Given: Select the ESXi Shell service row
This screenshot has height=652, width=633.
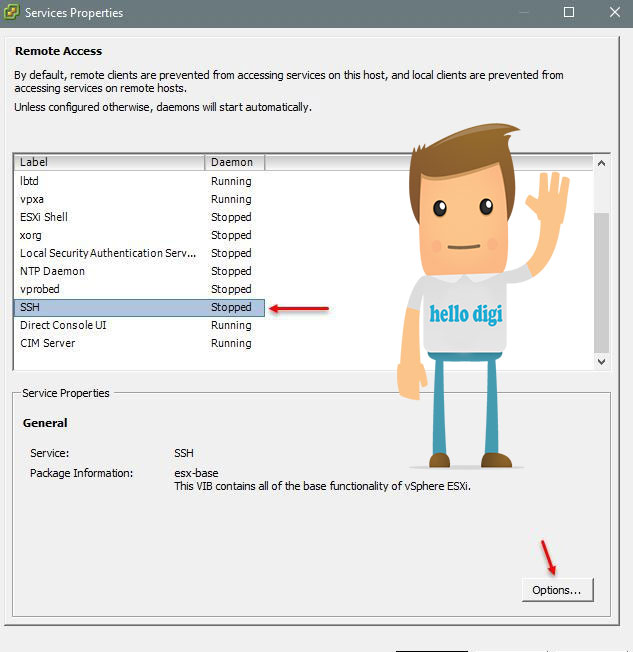Looking at the screenshot, I should (139, 217).
